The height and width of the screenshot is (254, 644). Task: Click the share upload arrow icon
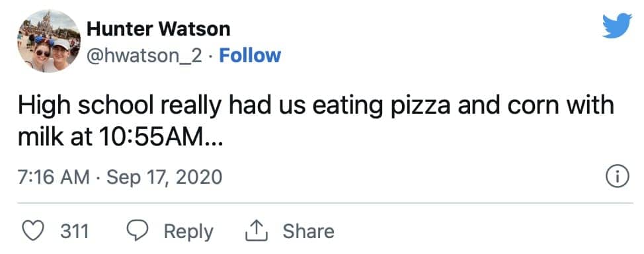coord(257,231)
